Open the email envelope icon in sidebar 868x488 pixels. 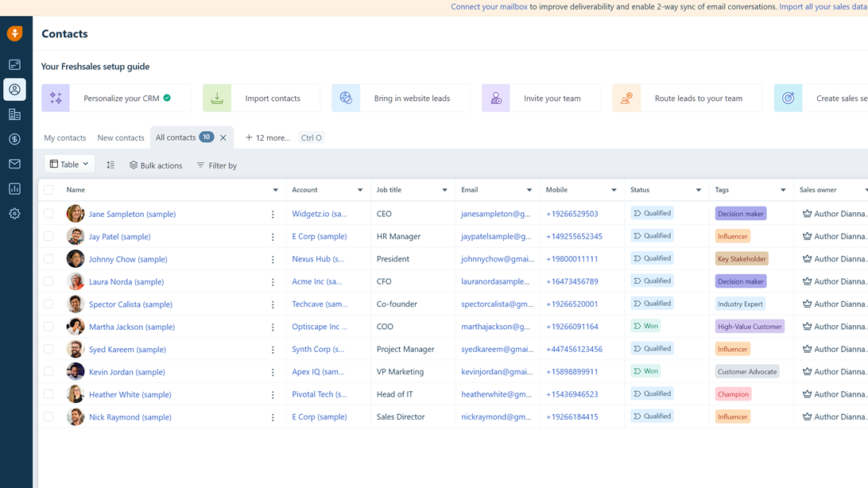[15, 164]
